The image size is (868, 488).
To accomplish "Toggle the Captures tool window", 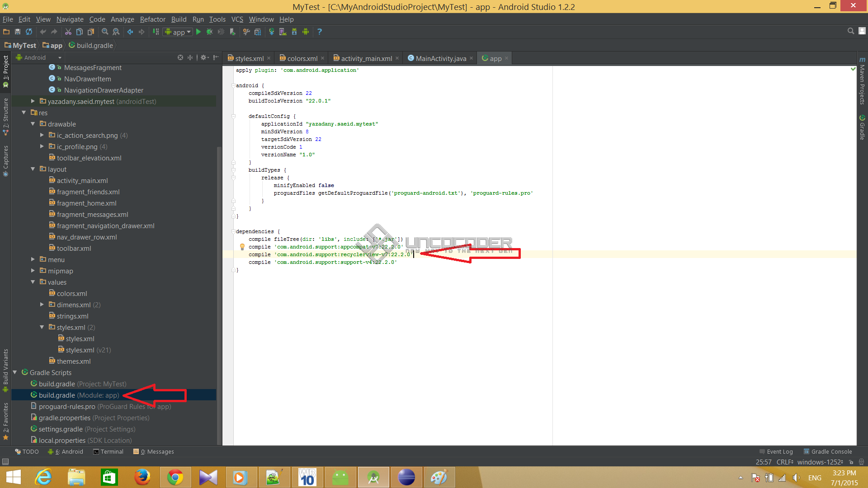I will pos(5,160).
